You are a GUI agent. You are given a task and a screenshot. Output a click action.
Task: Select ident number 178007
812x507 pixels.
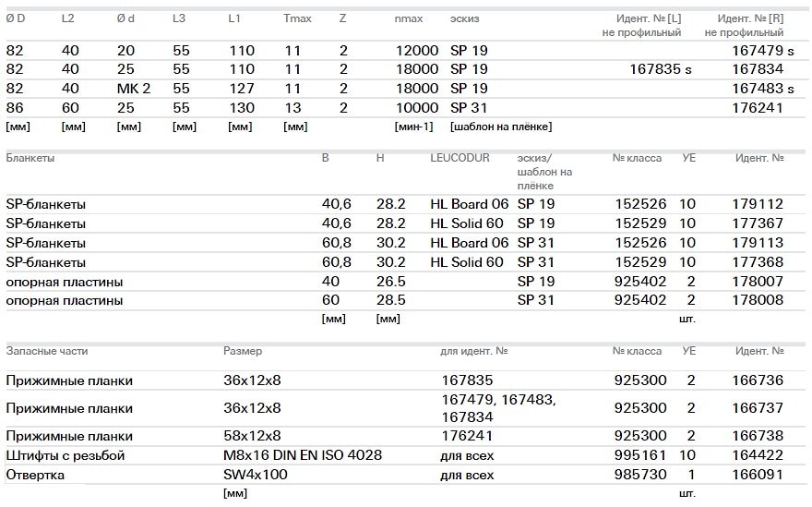[x=758, y=282]
